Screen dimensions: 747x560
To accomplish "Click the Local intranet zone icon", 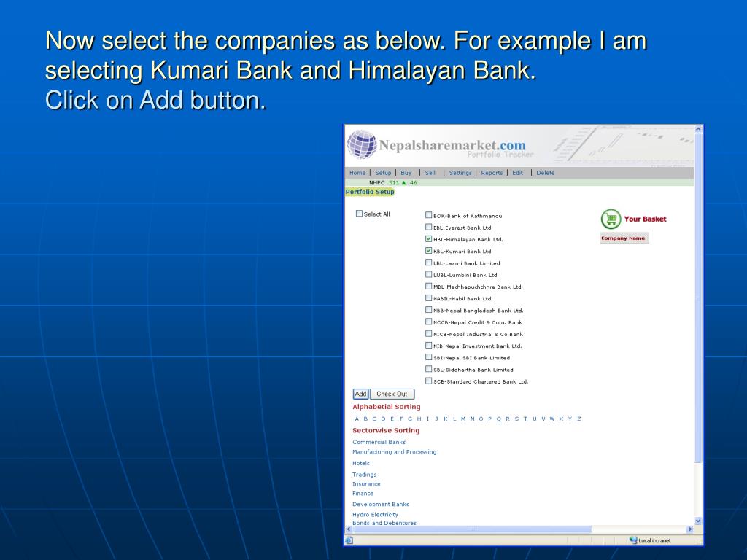I will point(633,540).
